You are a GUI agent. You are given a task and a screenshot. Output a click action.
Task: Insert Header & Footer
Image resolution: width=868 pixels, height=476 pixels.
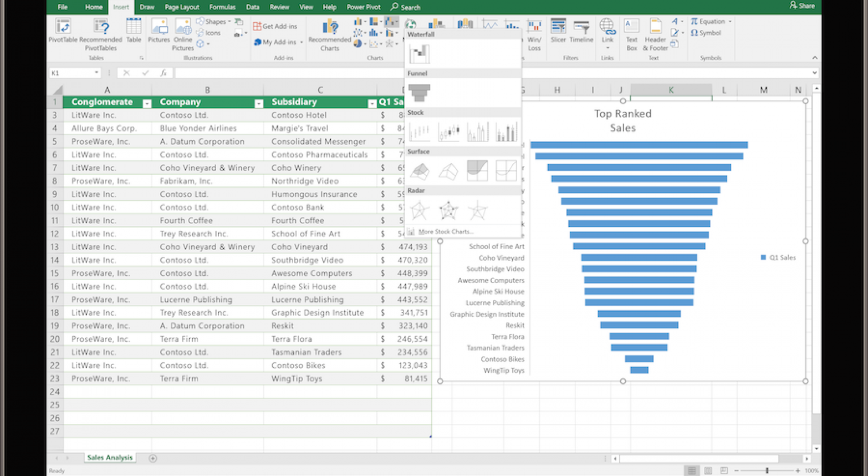655,34
